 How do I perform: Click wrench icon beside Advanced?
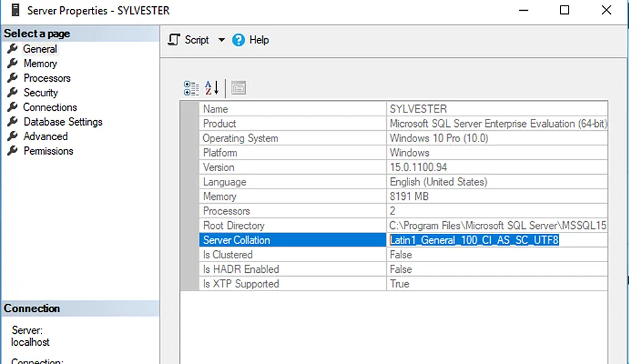pos(13,136)
